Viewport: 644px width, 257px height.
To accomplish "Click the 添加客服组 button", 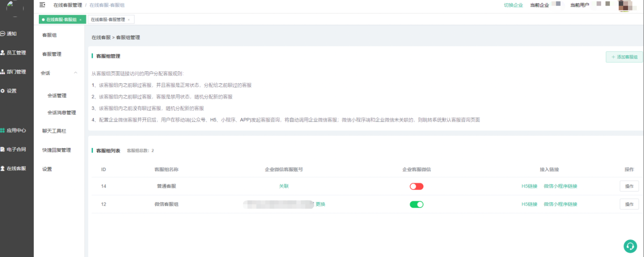I will point(624,57).
